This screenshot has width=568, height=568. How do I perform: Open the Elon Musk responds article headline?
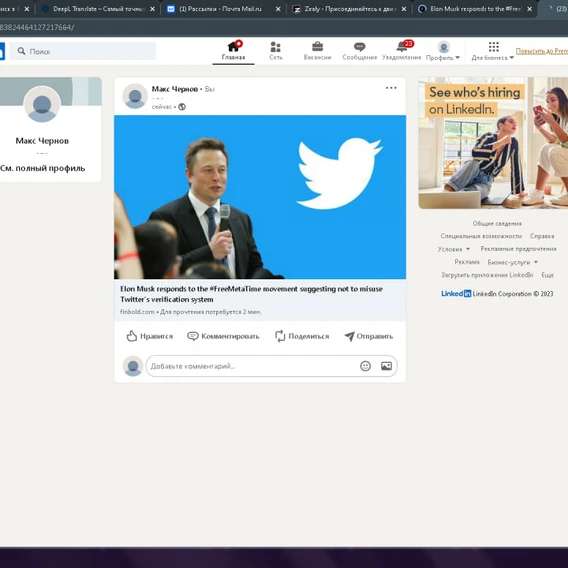tap(251, 294)
